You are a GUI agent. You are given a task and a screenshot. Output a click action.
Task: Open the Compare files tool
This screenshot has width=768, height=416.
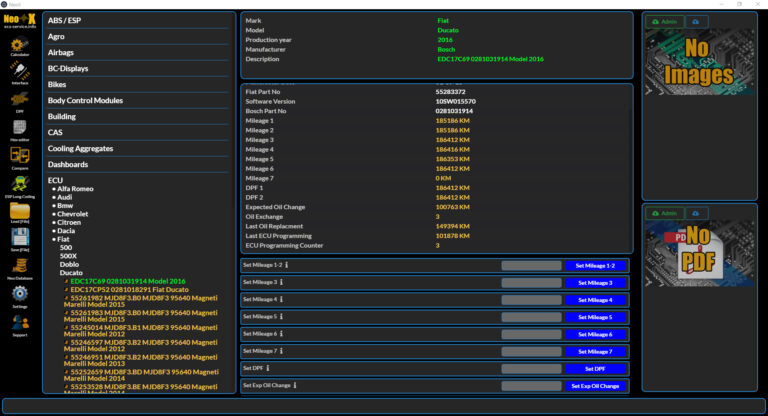pos(19,155)
